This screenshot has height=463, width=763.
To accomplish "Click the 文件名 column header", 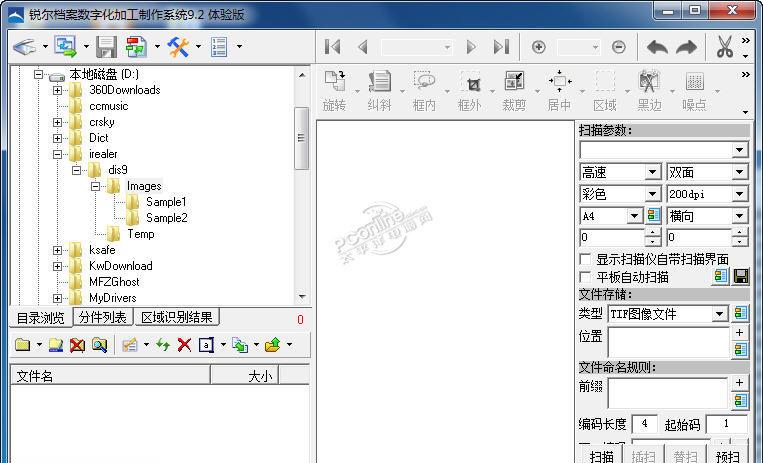I will tap(110, 376).
